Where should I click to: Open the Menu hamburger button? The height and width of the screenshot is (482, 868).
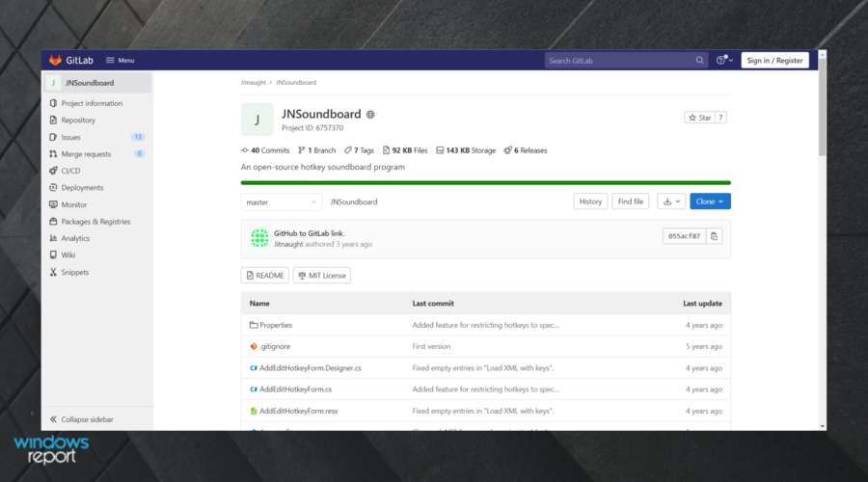pos(121,61)
